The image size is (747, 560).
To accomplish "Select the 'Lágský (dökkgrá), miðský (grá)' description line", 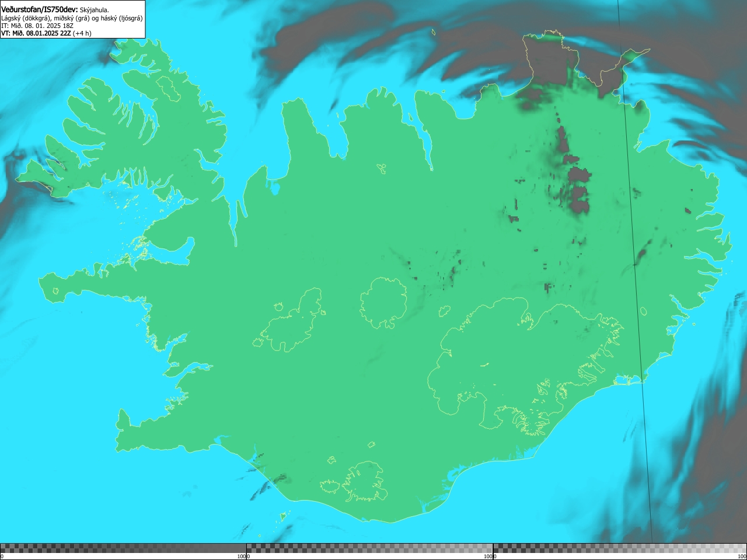I will (x=72, y=18).
